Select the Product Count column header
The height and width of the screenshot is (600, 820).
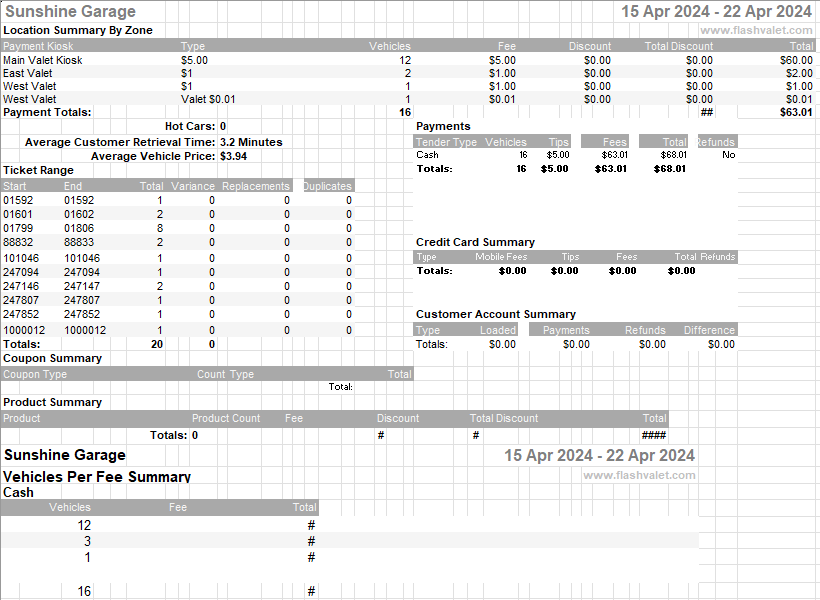pos(226,418)
